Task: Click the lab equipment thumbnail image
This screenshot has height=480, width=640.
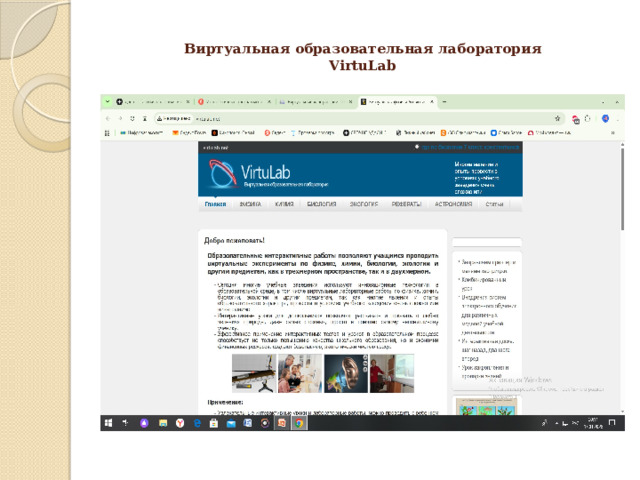Action: (x=254, y=373)
